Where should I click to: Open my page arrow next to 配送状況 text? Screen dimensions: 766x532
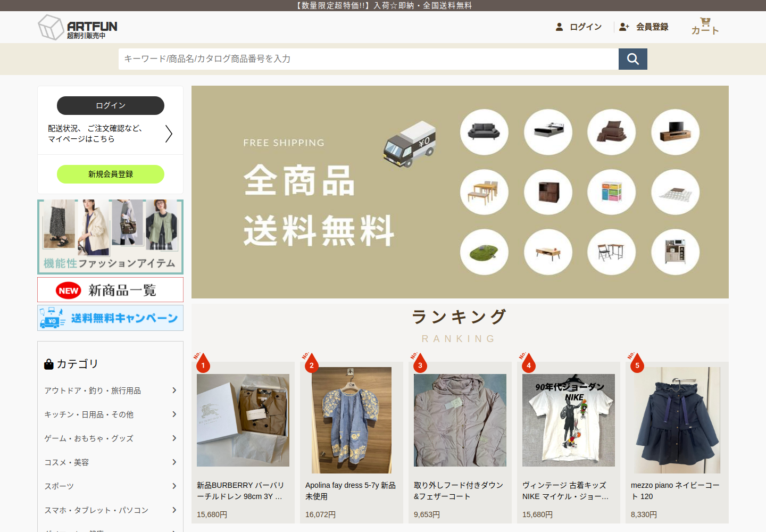coord(169,134)
